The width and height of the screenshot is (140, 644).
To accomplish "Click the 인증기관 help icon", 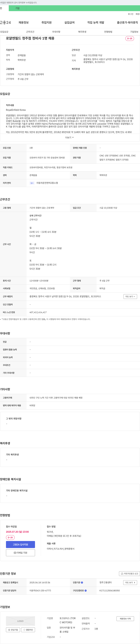I will tap(82, 583).
